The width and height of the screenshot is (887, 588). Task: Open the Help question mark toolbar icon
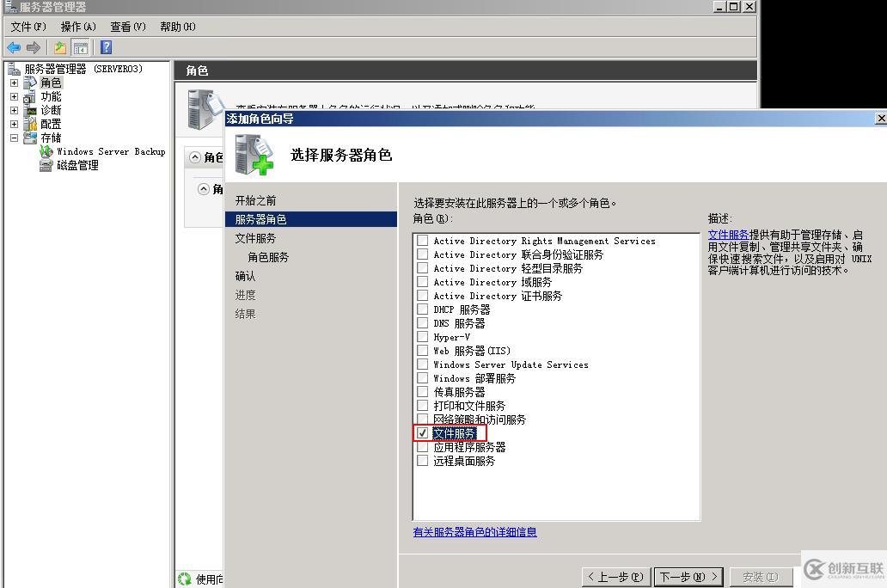pos(106,47)
